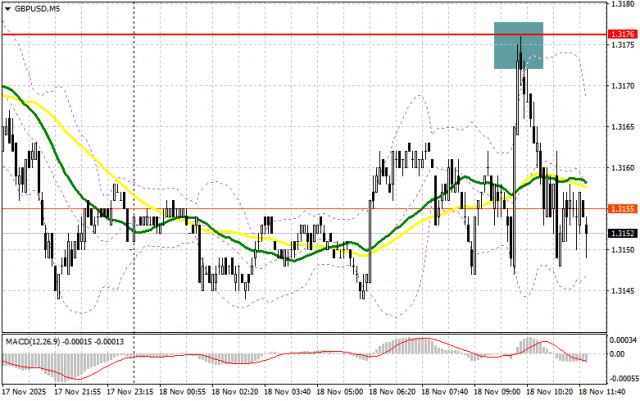Click the 1.3150 price axis value
This screenshot has height=401, width=640.
tap(622, 250)
